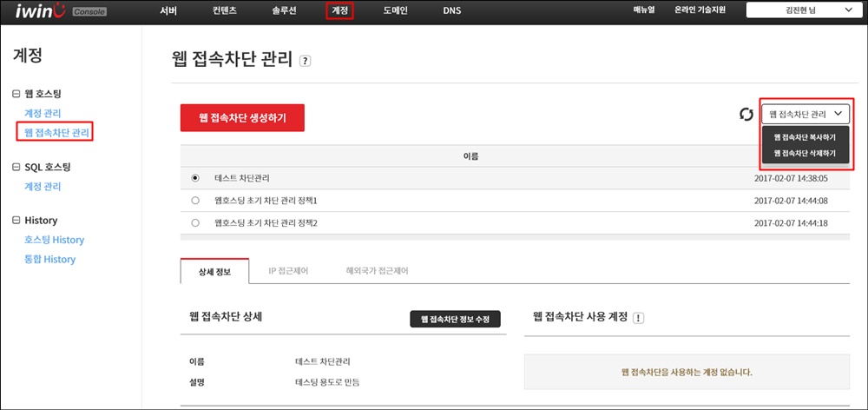Open the 온라인 기술지원 link
The width and height of the screenshot is (868, 410).
click(700, 10)
